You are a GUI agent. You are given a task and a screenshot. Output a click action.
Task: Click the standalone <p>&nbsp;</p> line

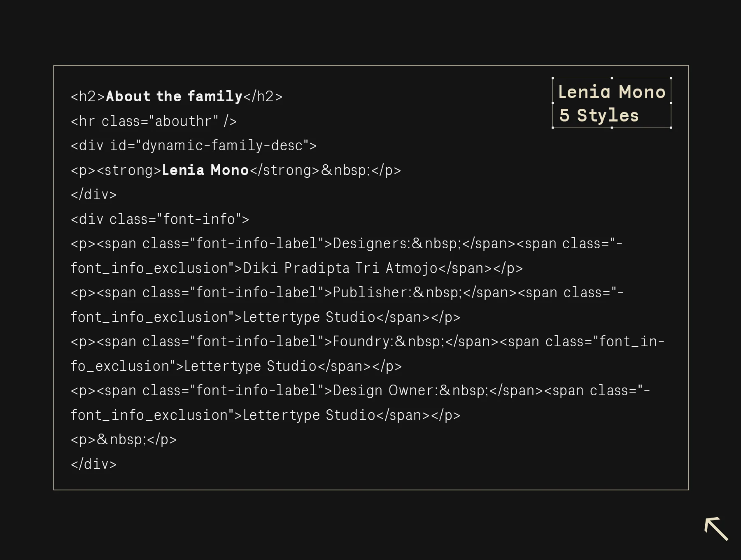pos(124,439)
